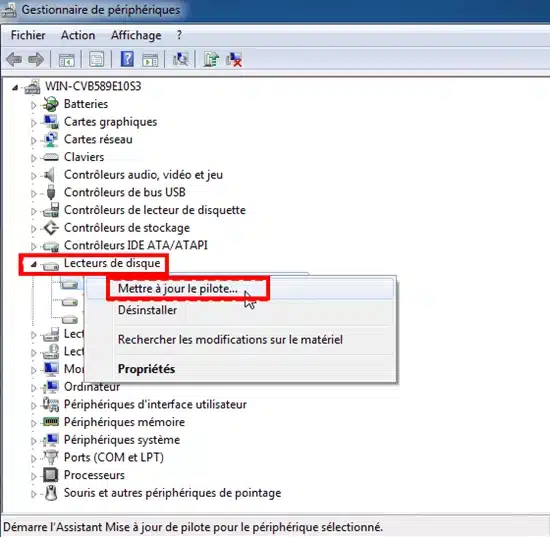This screenshot has height=537, width=550.
Task: Select Souris et autres périphériques de pointage
Action: [x=172, y=493]
